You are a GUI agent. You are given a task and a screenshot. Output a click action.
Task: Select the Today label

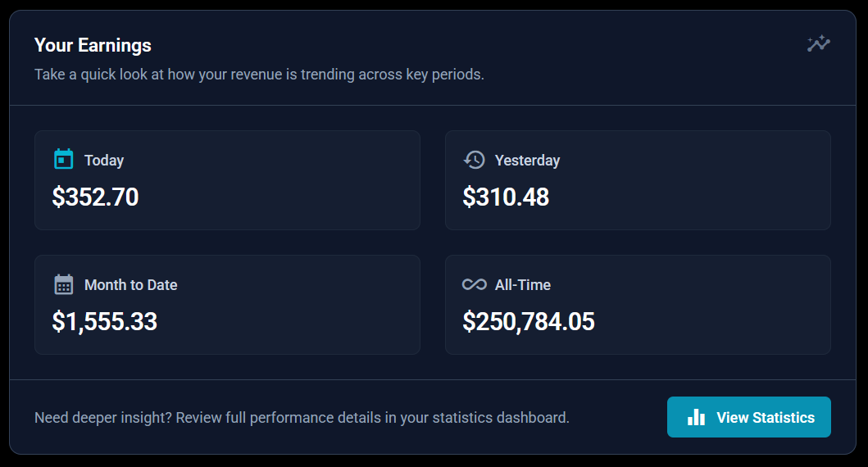coord(104,161)
